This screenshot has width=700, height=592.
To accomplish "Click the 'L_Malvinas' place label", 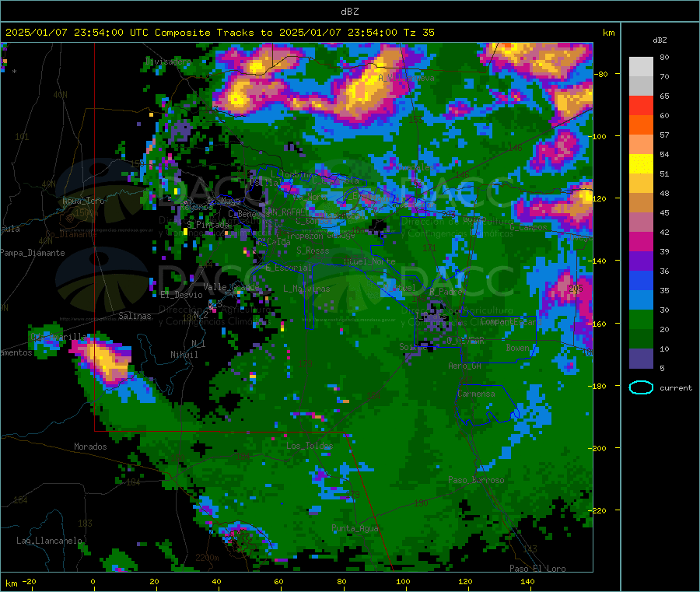I will coord(306,289).
